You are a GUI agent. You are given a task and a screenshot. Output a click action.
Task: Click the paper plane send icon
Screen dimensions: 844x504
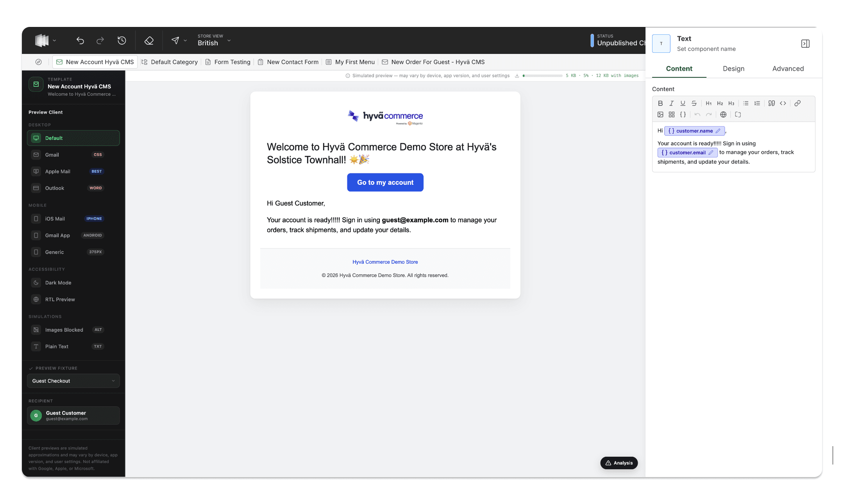click(175, 41)
